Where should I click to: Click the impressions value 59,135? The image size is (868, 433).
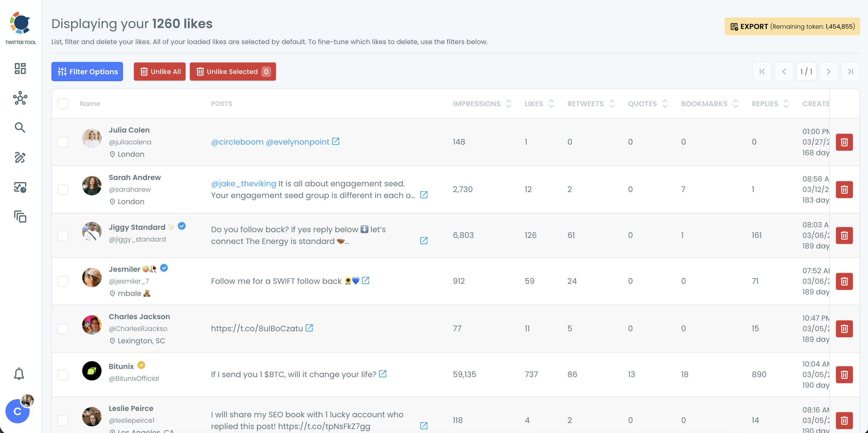coord(464,374)
